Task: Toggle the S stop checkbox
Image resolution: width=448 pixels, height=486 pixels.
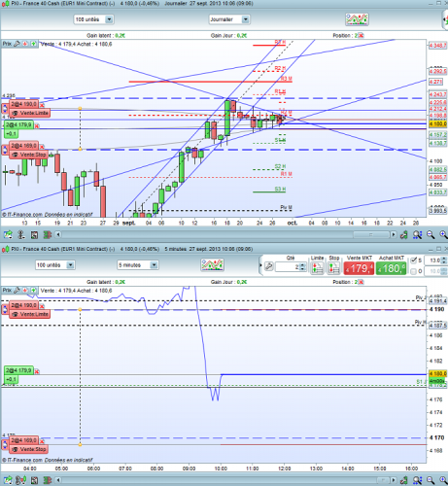Action: (414, 260)
